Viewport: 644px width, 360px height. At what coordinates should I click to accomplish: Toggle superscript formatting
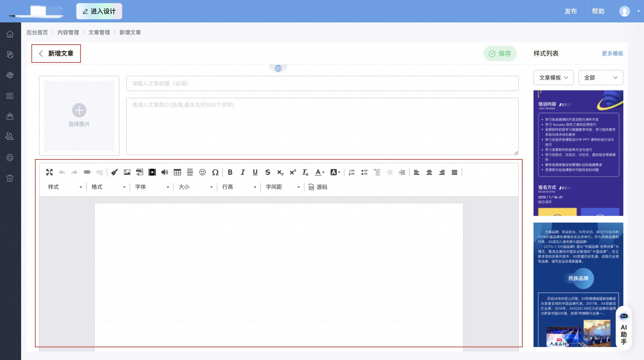pos(293,172)
